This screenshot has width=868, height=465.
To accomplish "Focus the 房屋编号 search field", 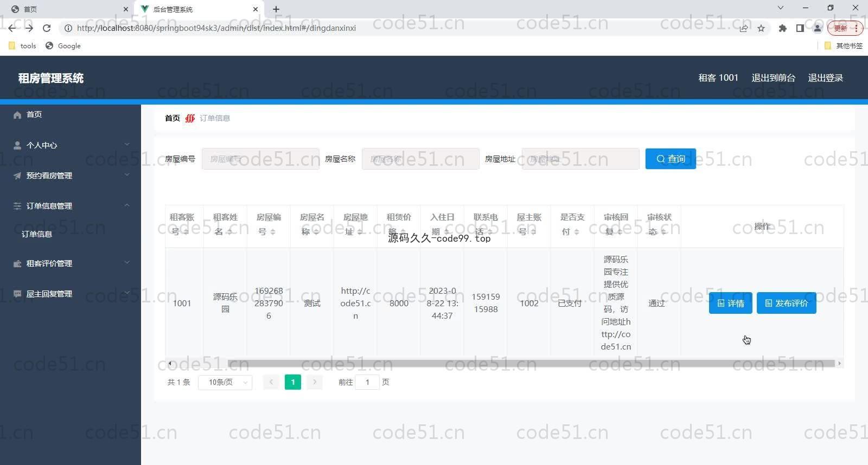I will [260, 159].
